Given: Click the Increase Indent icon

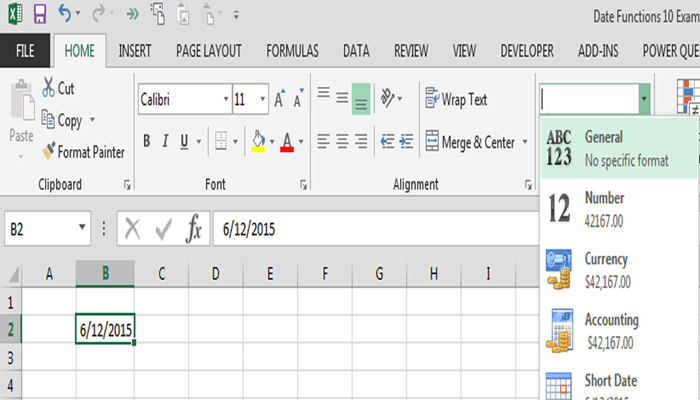Looking at the screenshot, I should point(406,142).
